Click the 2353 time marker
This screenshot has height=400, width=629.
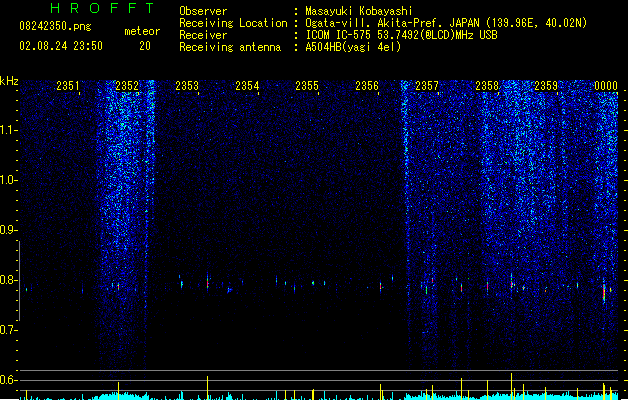click(187, 86)
